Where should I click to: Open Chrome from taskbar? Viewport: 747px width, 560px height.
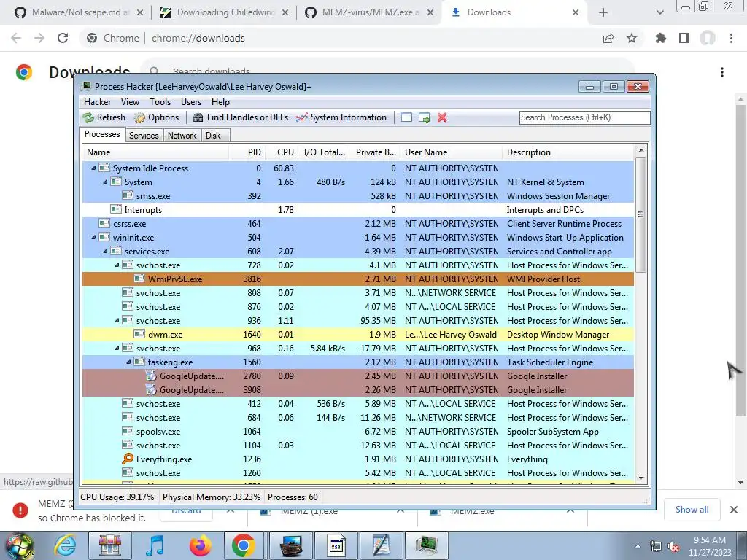click(x=244, y=545)
